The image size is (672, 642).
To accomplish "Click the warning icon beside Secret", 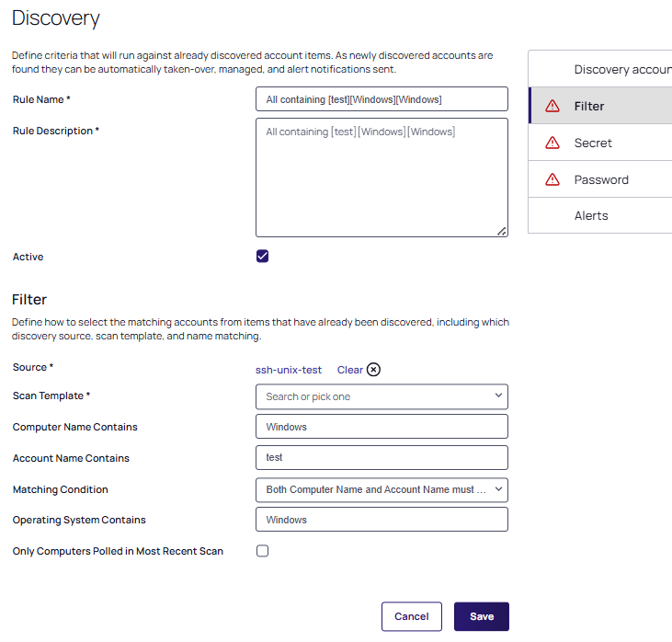I will point(552,143).
